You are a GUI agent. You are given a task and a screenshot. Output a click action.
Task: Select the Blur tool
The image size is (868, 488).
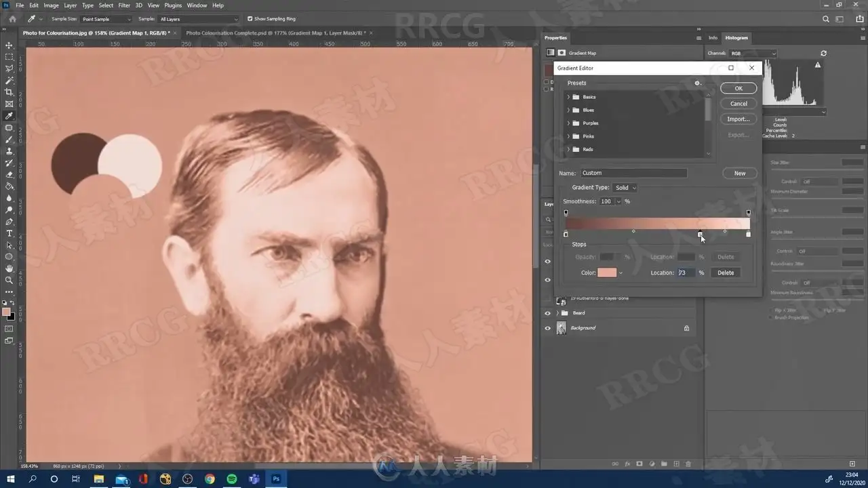coord(9,198)
